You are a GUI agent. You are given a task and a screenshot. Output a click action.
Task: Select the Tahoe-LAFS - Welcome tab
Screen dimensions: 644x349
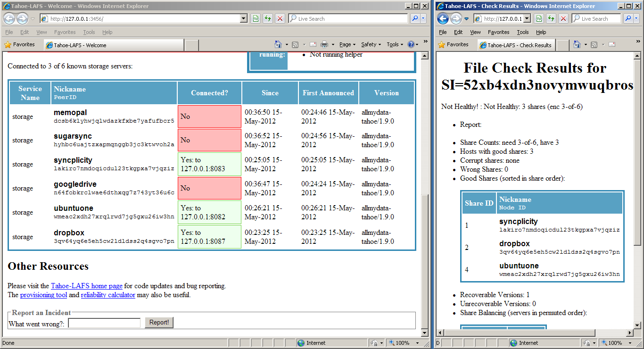pyautogui.click(x=113, y=45)
